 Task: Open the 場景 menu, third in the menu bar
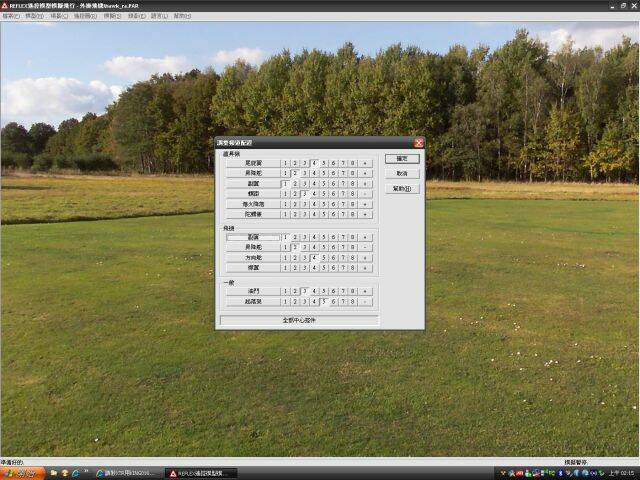pos(59,16)
